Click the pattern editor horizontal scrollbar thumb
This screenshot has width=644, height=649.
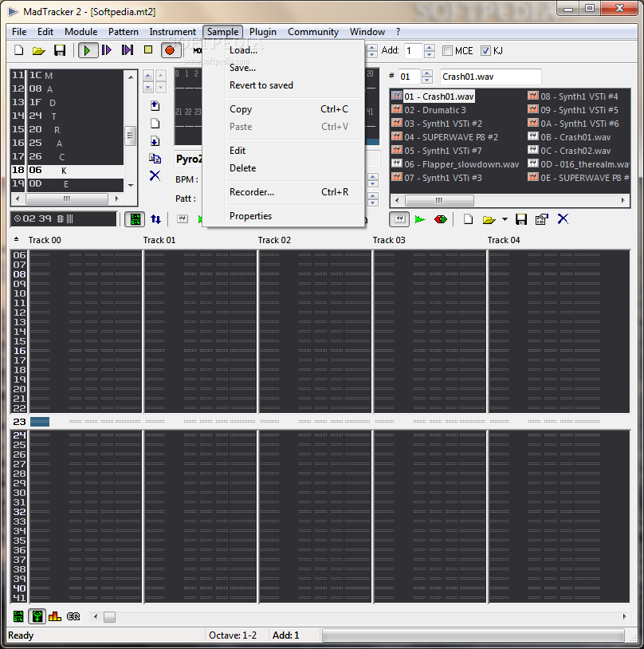pyautogui.click(x=110, y=617)
